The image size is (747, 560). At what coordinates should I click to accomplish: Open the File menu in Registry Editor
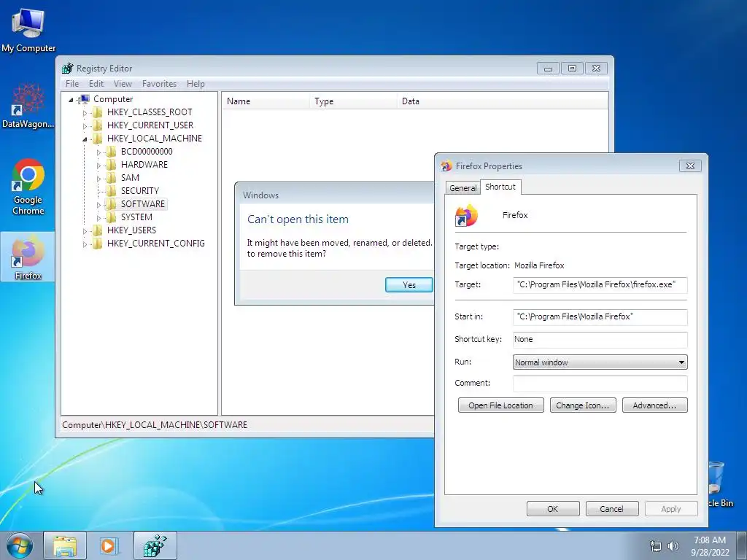[72, 84]
